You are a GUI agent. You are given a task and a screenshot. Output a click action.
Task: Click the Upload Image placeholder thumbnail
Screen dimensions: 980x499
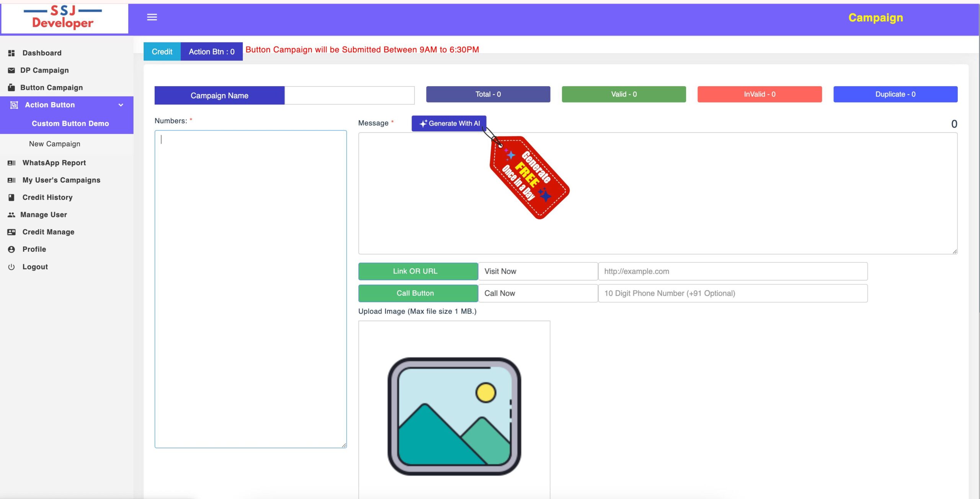point(454,416)
